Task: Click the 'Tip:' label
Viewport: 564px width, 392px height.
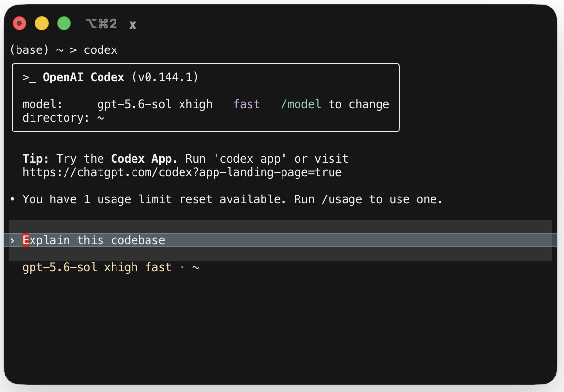Action: (35, 159)
